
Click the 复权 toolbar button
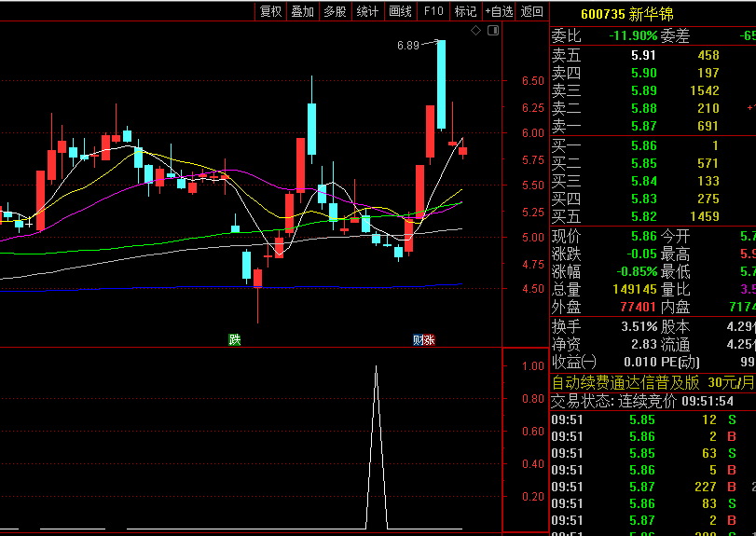(x=270, y=11)
